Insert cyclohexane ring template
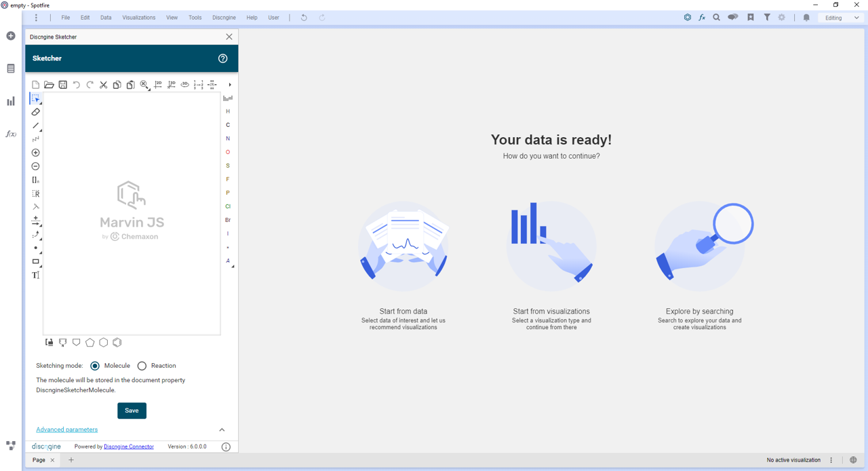Screen dimensions: 868x471 [104, 343]
